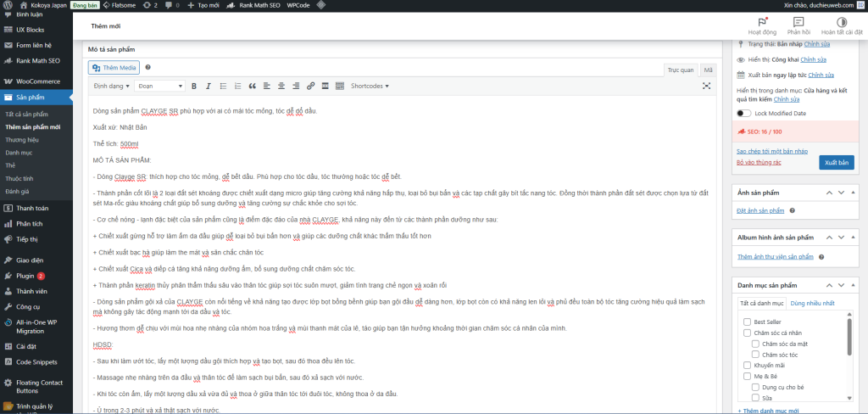Check the Best Seller category
Viewport: 868px width, 414px height.
point(747,322)
